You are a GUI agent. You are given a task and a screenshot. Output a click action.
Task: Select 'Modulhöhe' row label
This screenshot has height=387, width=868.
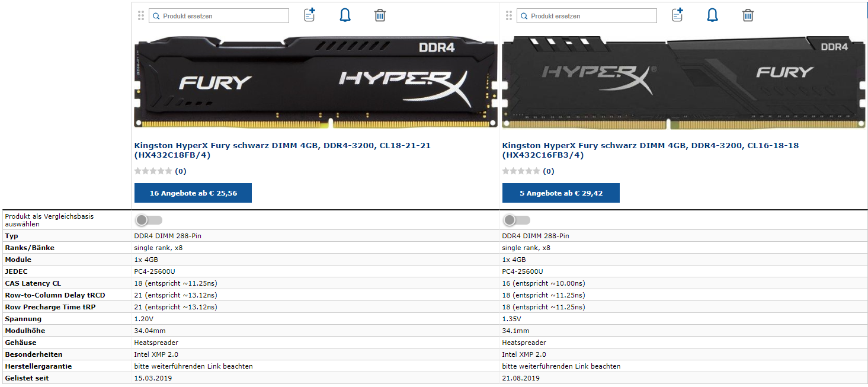25,331
